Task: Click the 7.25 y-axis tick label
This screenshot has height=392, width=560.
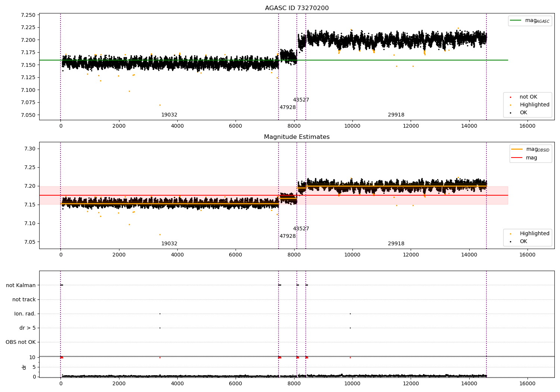Action: 30,167
